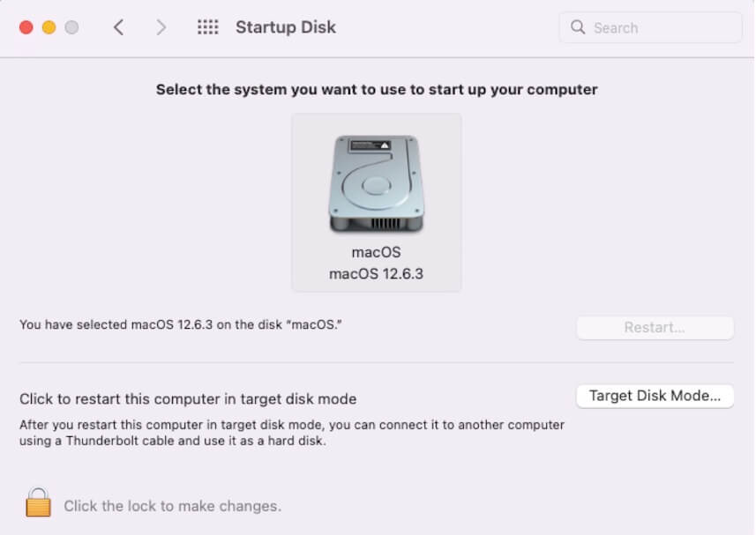Click the Restart button
Screen dimensions: 756x535
(655, 327)
